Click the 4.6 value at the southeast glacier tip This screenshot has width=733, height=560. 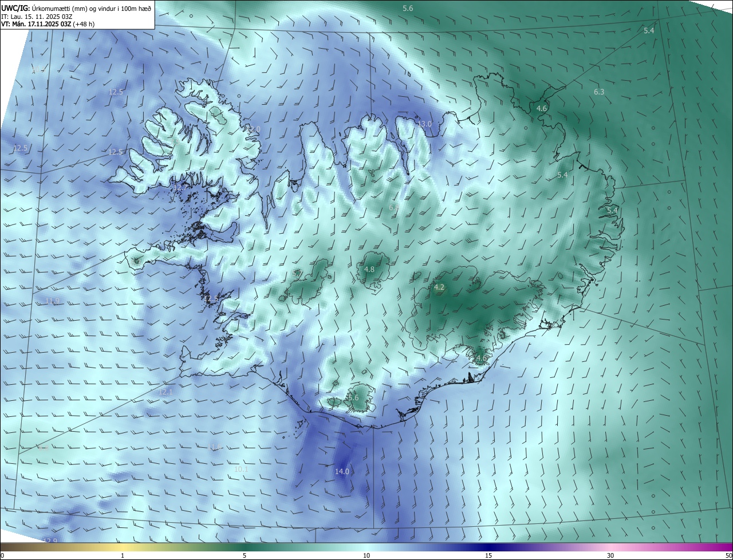pos(480,358)
